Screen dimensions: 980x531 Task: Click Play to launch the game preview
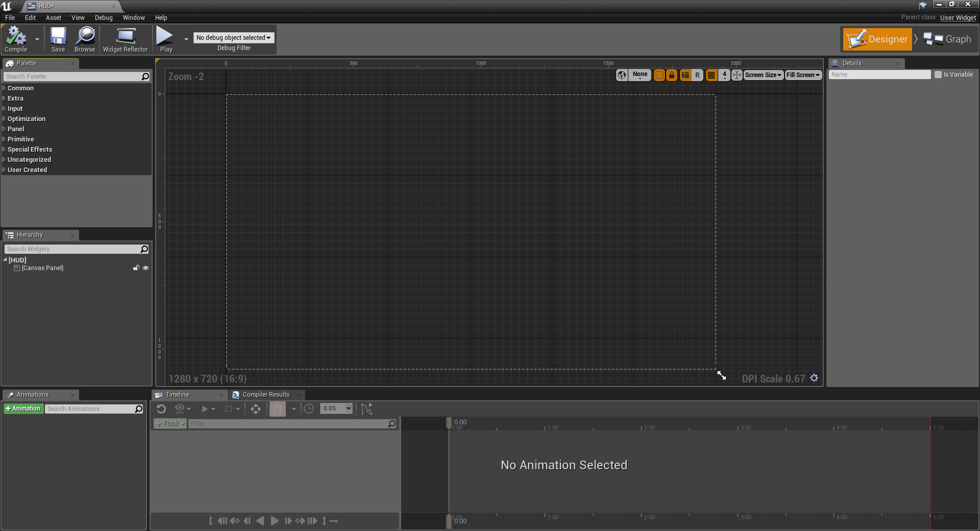click(x=165, y=39)
